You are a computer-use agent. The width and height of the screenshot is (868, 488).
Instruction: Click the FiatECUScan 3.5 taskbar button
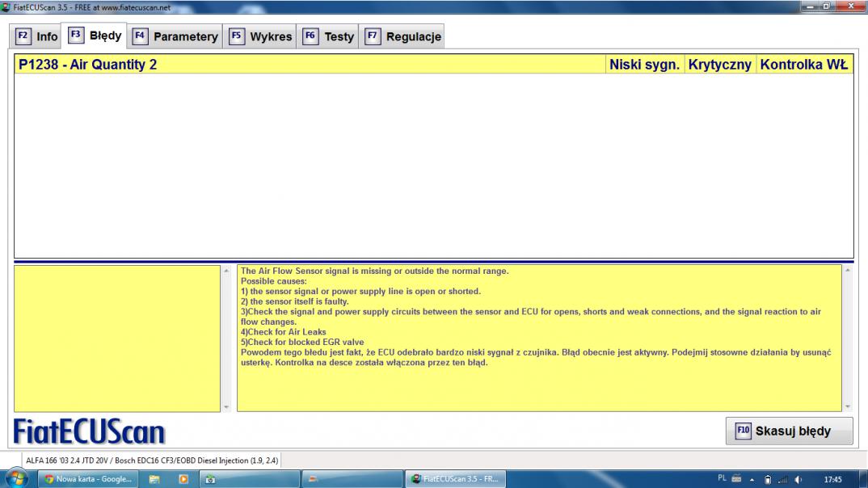[x=456, y=479]
